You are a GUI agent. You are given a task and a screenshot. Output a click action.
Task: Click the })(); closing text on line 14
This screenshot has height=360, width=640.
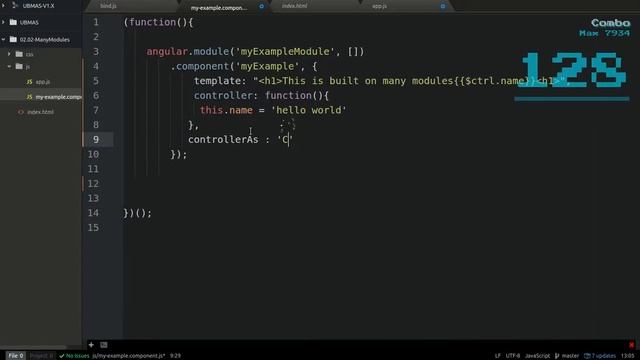(x=138, y=213)
